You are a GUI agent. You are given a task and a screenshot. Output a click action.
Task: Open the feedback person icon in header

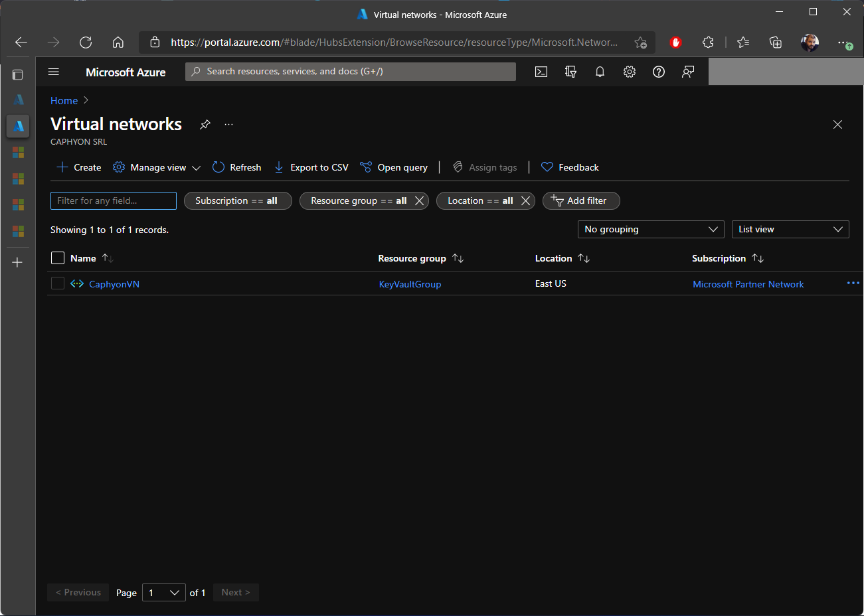688,72
